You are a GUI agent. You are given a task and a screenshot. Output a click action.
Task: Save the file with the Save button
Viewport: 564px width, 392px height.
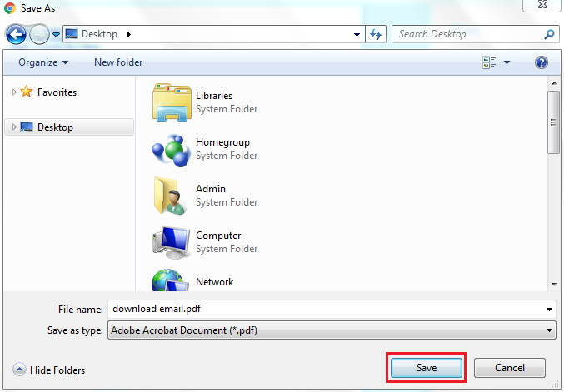(427, 368)
